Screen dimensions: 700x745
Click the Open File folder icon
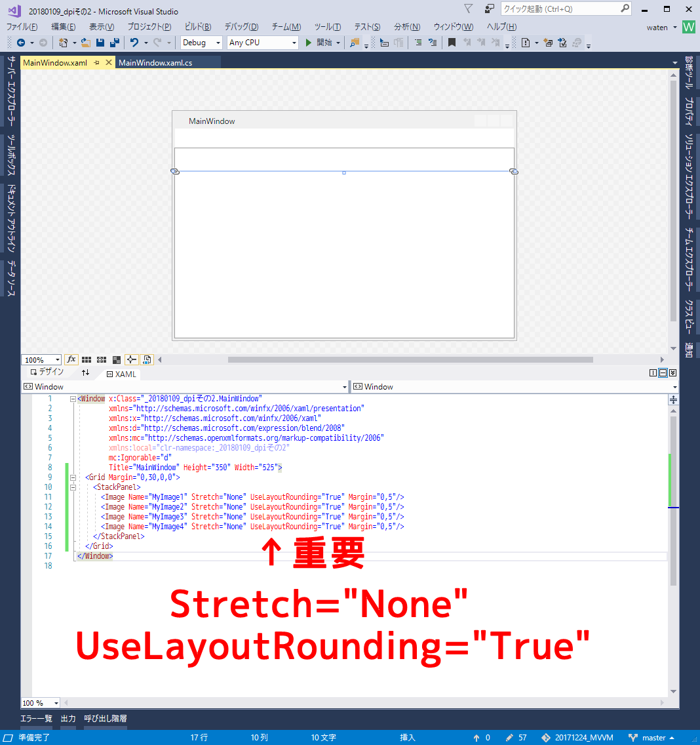coord(85,43)
